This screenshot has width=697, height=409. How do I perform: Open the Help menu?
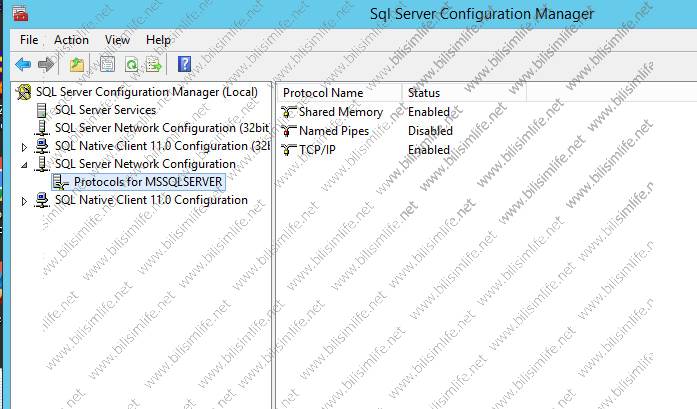(x=158, y=40)
